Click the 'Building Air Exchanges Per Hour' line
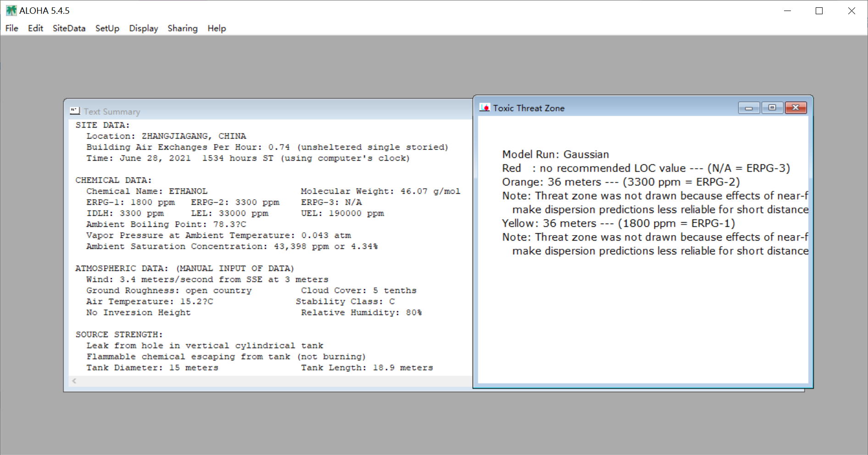 click(x=267, y=147)
